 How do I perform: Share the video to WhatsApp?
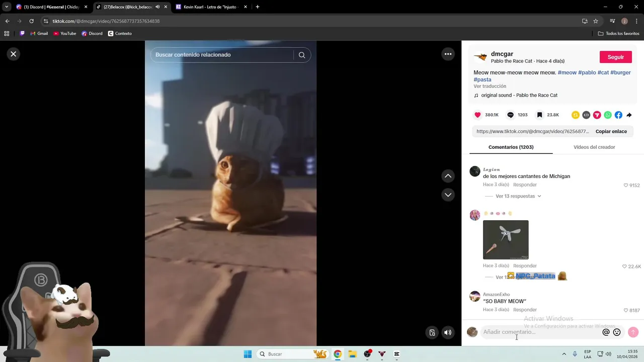point(608,115)
